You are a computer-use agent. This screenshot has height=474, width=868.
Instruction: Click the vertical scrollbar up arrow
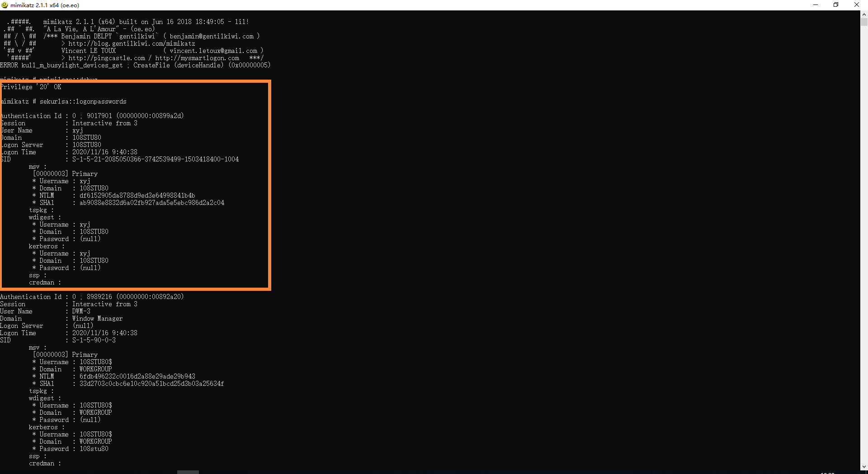point(864,14)
